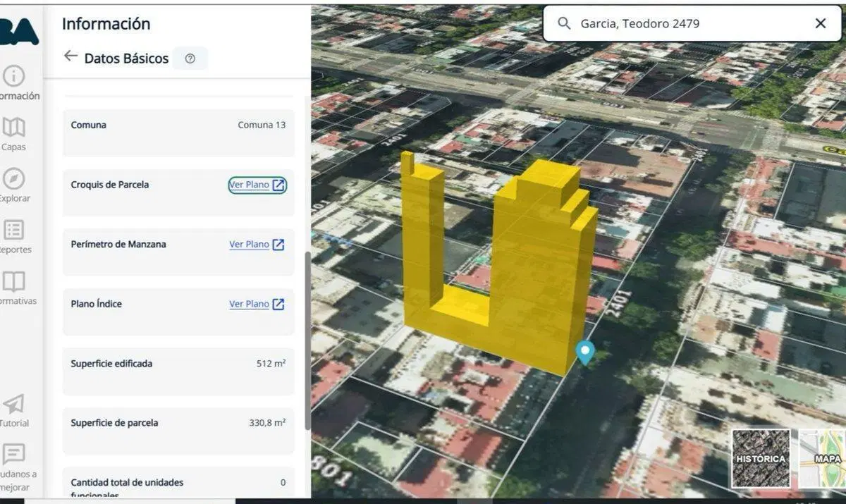Click the Comuna 13 value
846x504 pixels.
pos(262,125)
